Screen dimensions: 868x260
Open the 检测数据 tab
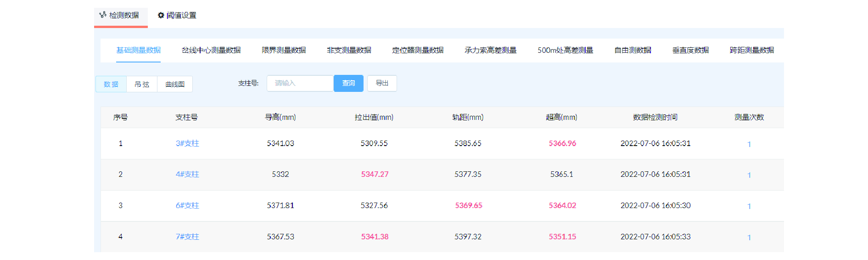(121, 16)
